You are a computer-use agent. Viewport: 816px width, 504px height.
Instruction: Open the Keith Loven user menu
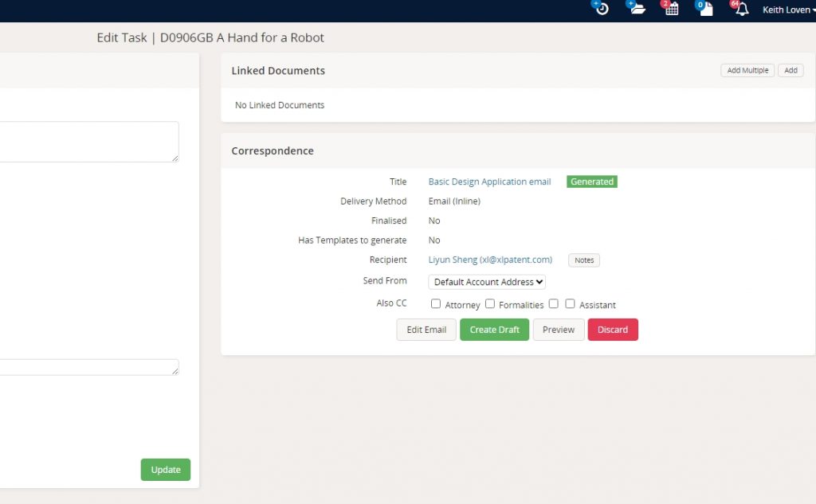pos(788,10)
